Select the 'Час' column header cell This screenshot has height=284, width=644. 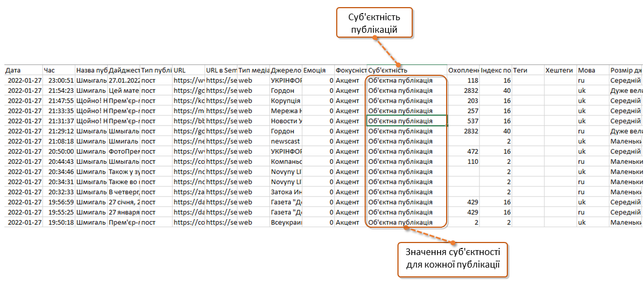(x=58, y=70)
